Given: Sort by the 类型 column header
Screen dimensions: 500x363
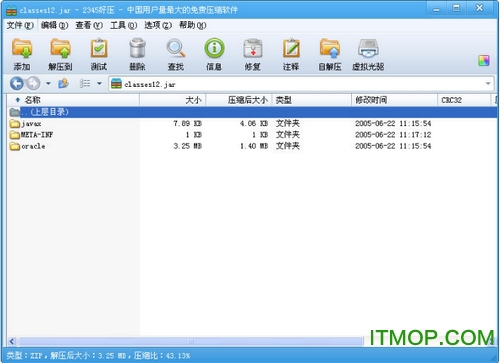Looking at the screenshot, I should (312, 100).
